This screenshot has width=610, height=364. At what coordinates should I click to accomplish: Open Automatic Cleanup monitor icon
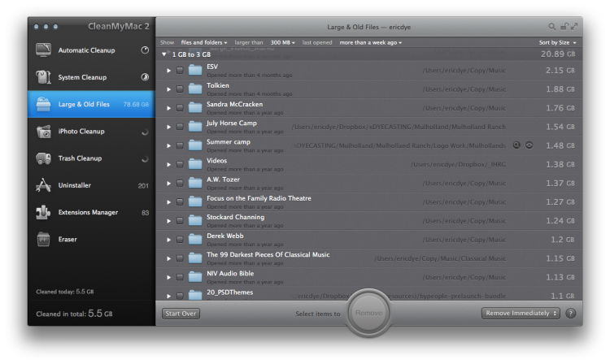(x=43, y=50)
